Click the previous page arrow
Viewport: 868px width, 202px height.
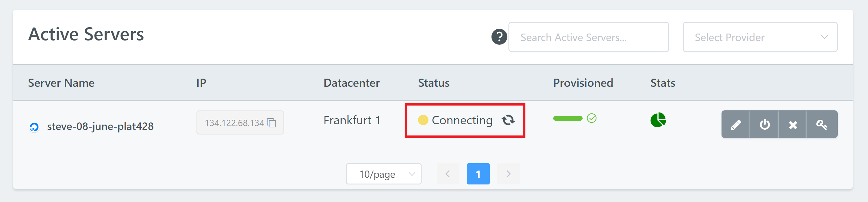click(x=448, y=174)
